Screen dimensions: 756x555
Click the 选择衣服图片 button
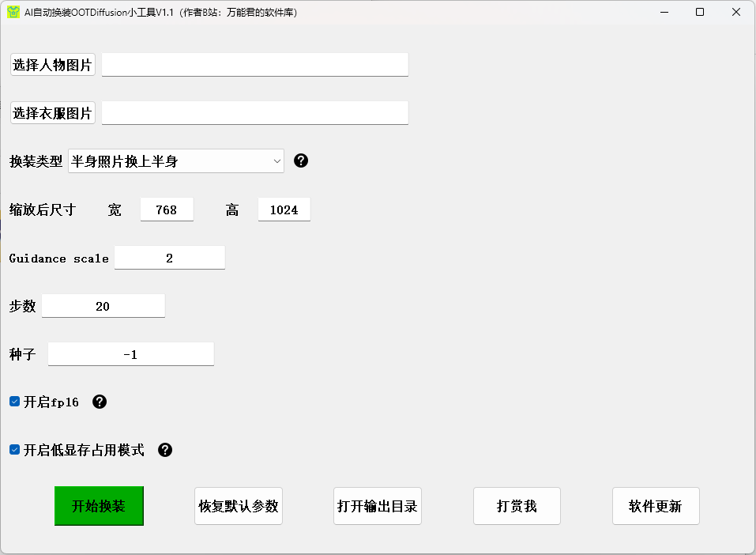click(53, 113)
